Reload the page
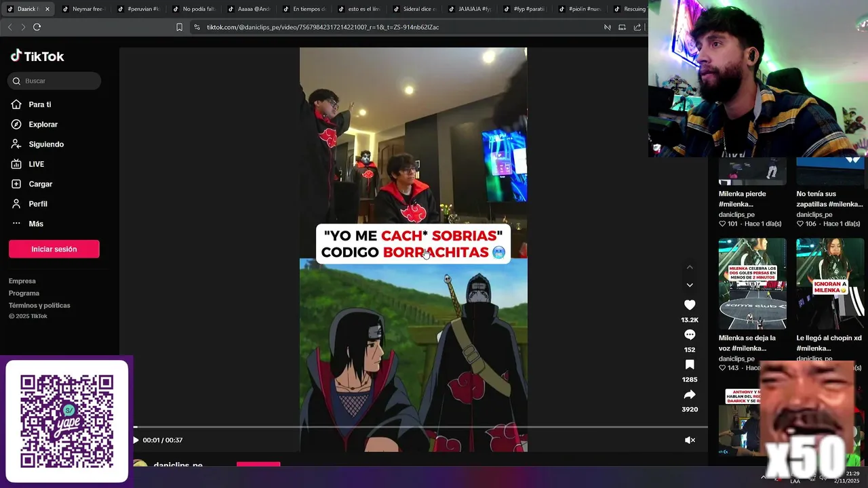Viewport: 868px width, 488px height. [37, 27]
